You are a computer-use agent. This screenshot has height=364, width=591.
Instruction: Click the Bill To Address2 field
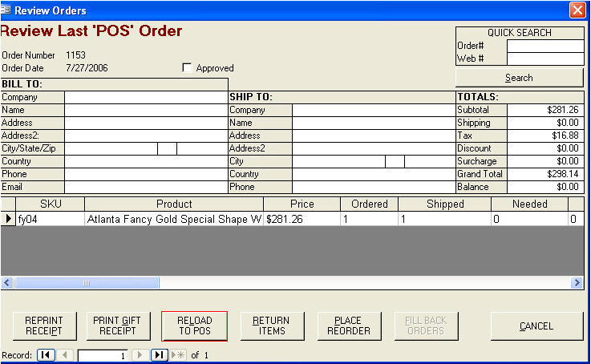[146, 135]
